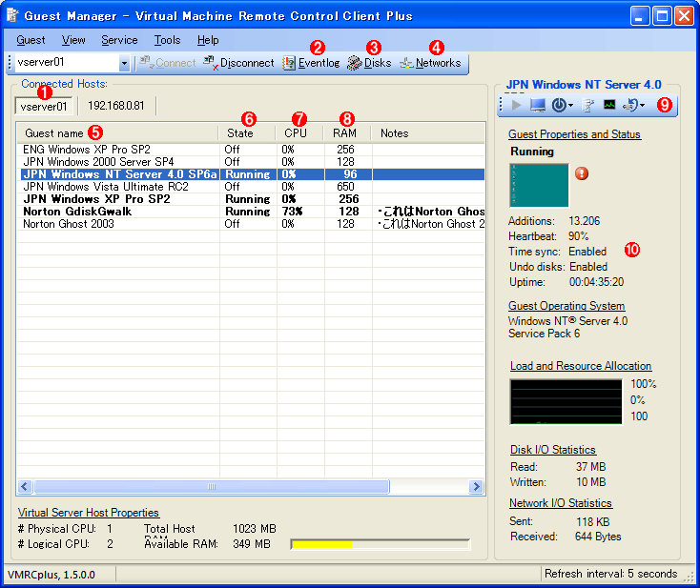Sort by CPU column header
Image resolution: width=700 pixels, height=588 pixels.
coord(299,133)
